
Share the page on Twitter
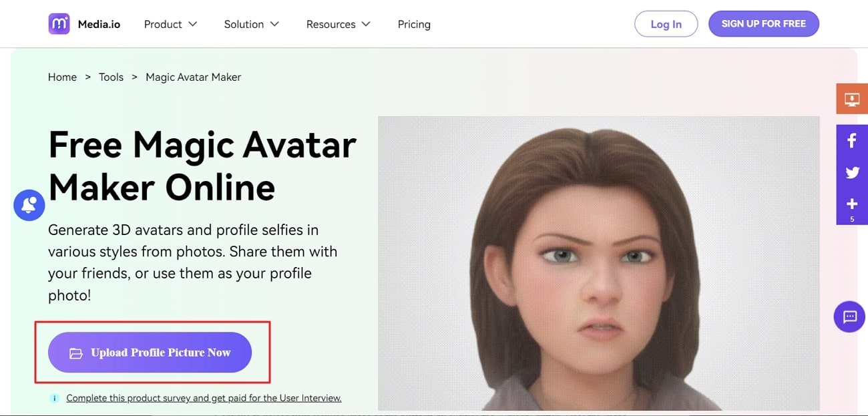851,173
